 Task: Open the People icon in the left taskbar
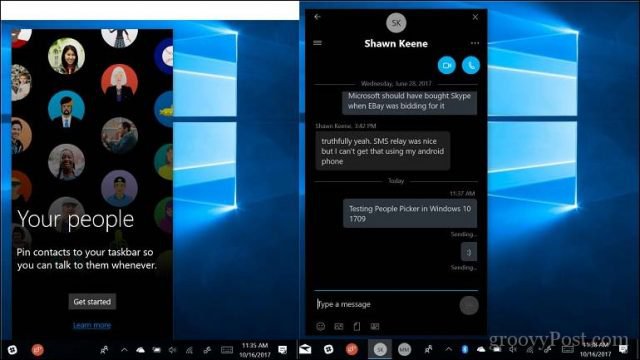coord(104,350)
